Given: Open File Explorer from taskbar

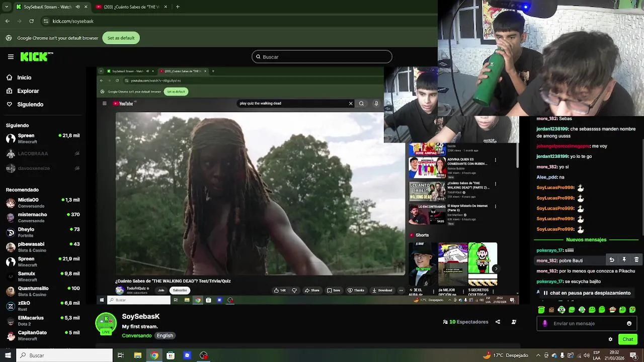Looking at the screenshot, I should coord(137,355).
